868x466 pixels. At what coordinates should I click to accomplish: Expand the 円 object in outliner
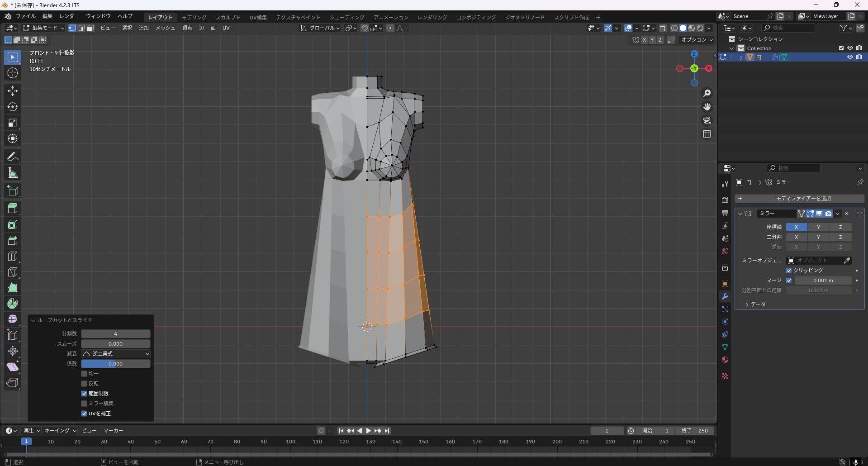(741, 57)
